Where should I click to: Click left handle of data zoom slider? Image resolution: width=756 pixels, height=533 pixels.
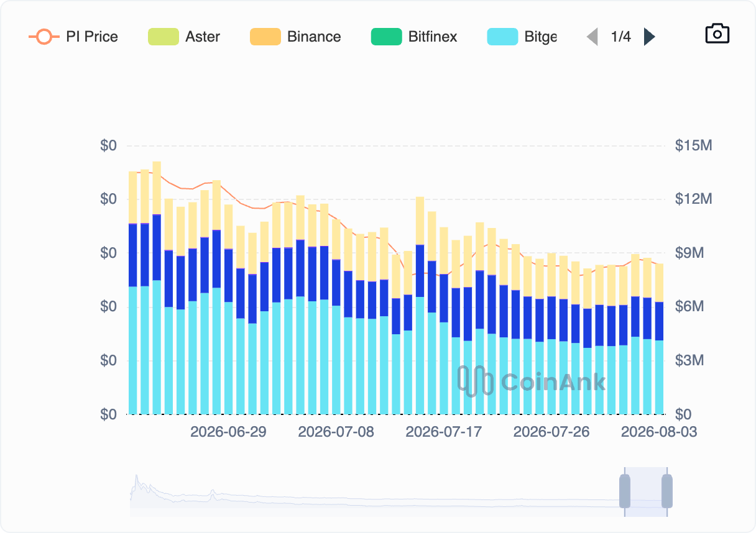click(x=625, y=491)
